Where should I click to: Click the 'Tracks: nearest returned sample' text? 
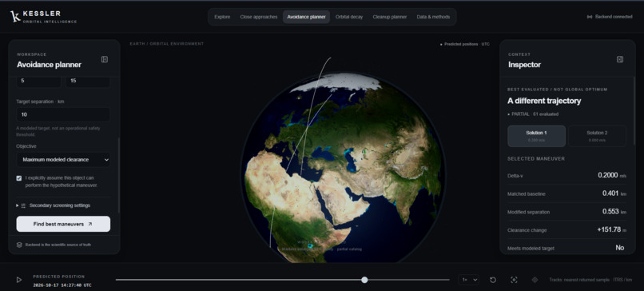tap(579, 280)
